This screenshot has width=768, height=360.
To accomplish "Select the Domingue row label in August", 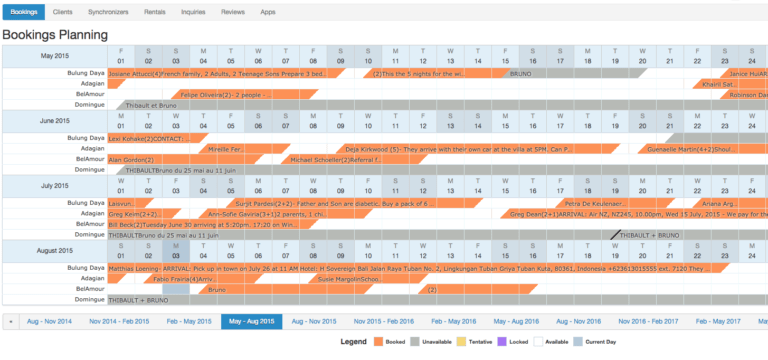I will click(90, 299).
